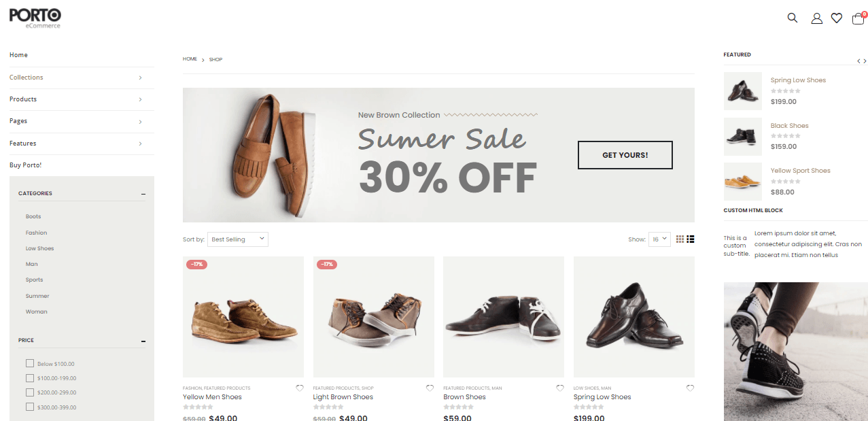Viewport: 868px width, 421px height.
Task: Open the wishlist heart in header
Action: 837,18
